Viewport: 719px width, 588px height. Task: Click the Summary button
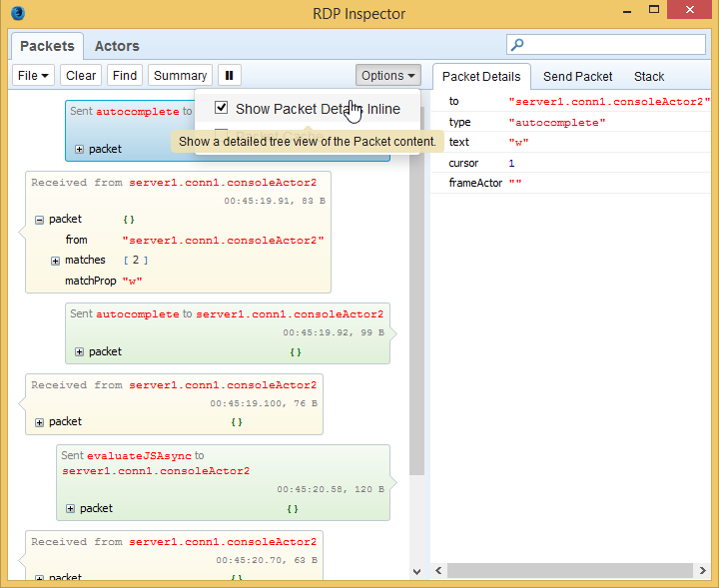pos(180,75)
